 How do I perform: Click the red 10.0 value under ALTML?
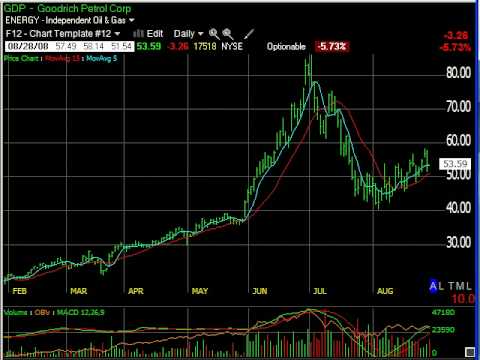(x=463, y=299)
